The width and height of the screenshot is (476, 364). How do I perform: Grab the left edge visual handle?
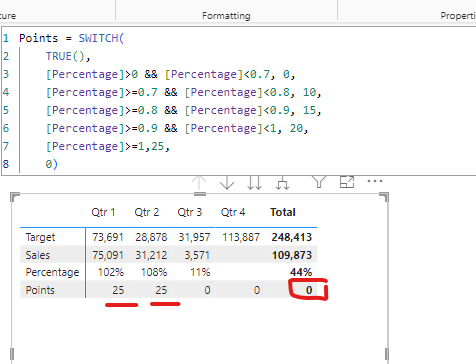pos(12,353)
